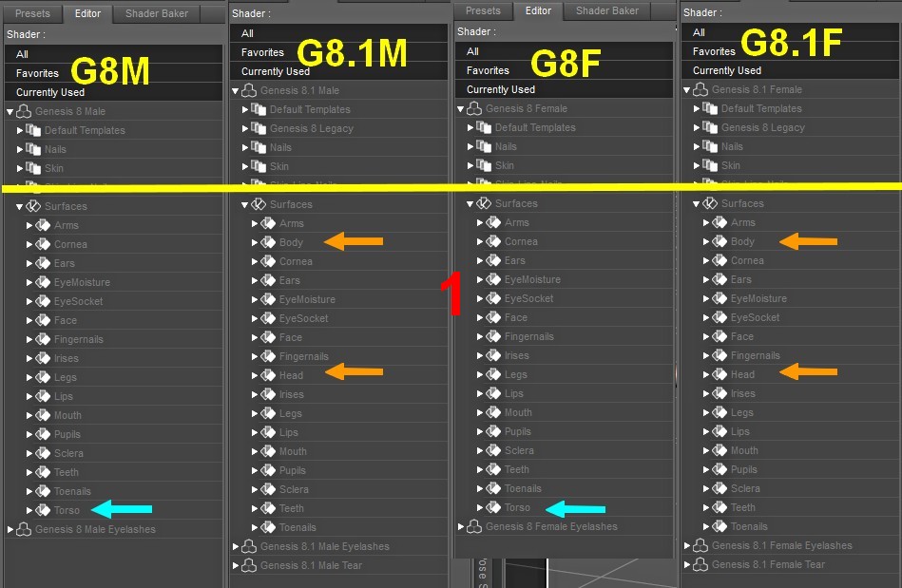Open the Presets tab above Genesis 8 Female
This screenshot has width=902, height=588.
(483, 10)
